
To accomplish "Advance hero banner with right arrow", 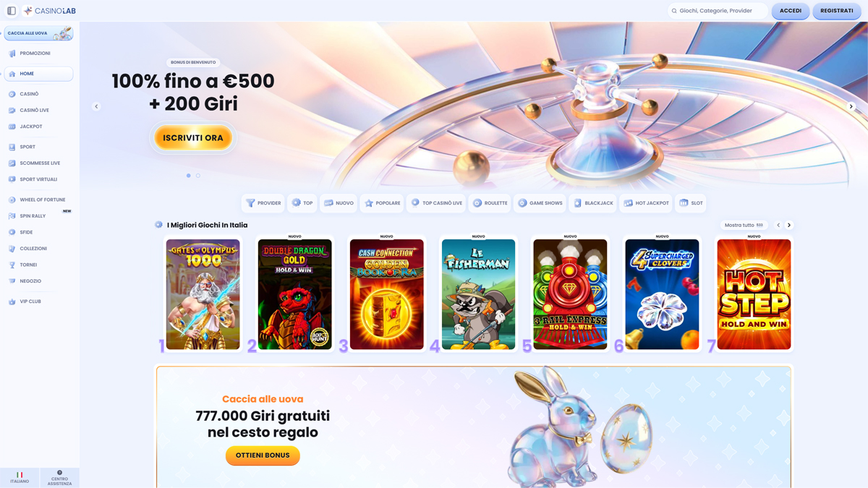I will coord(851,106).
